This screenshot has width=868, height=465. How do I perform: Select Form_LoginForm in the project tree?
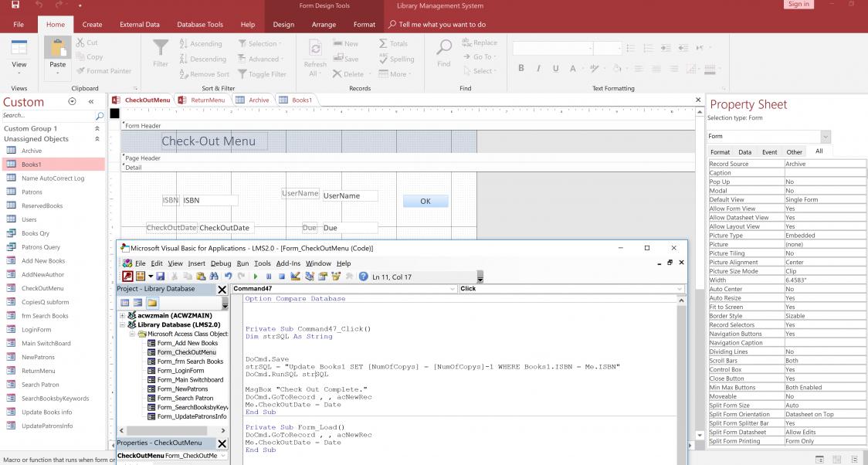pos(181,371)
